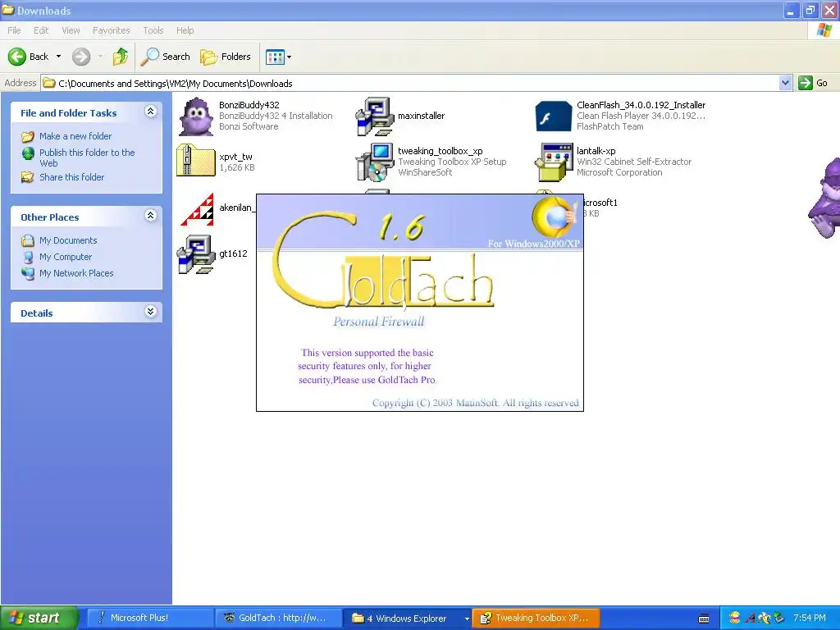Click the greyed Forward arrow icon
840x630 pixels.
(81, 57)
